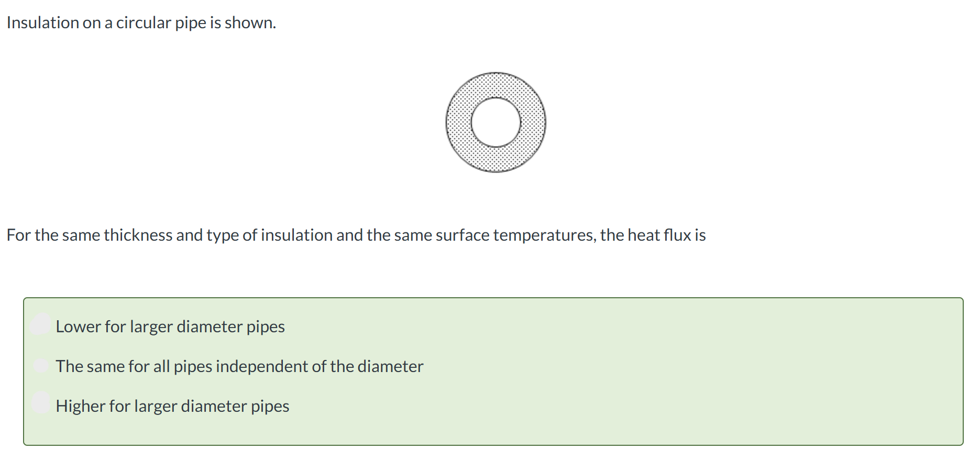Image resolution: width=980 pixels, height=450 pixels.
Task: Click the words "surface temperatures" in the question
Action: coord(515,235)
